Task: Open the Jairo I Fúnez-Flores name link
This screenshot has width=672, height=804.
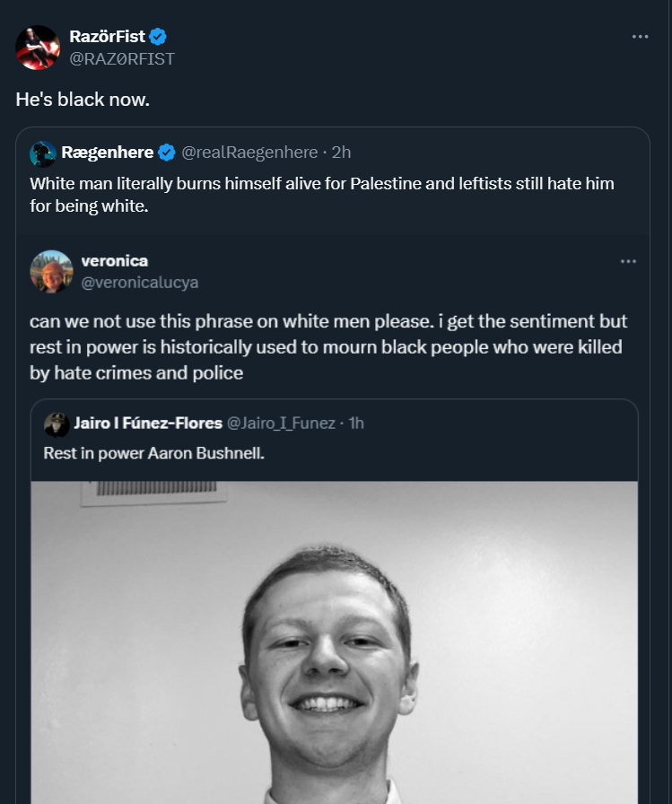Action: [x=148, y=424]
